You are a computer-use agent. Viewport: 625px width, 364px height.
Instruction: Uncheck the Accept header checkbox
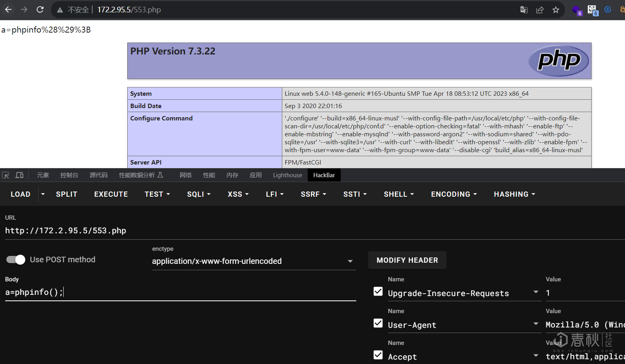click(x=378, y=355)
